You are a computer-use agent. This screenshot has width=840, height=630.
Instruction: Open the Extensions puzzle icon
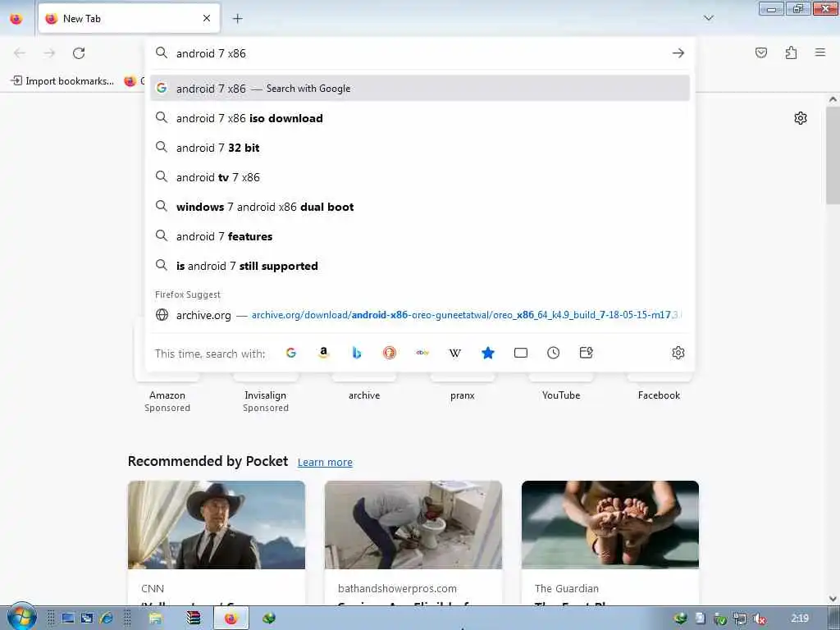click(791, 52)
